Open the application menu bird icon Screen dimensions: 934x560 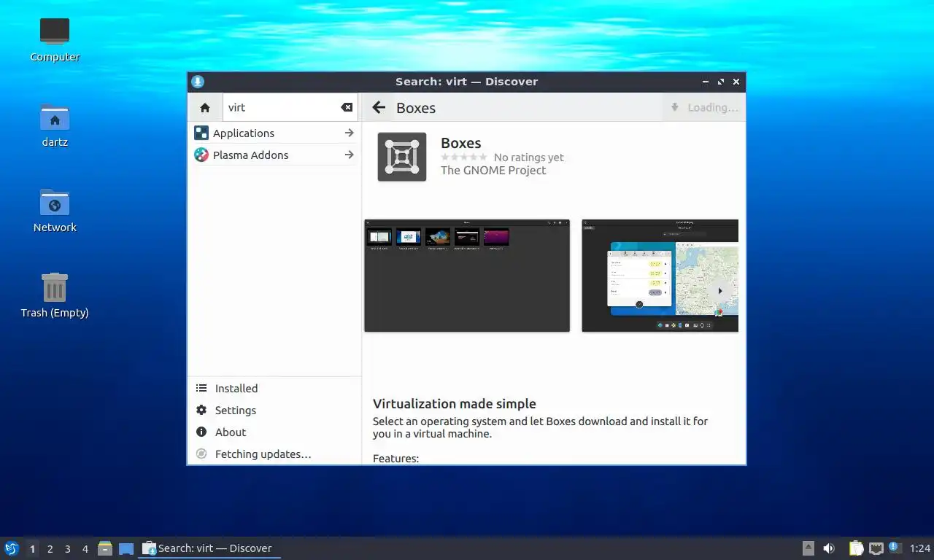[11, 548]
